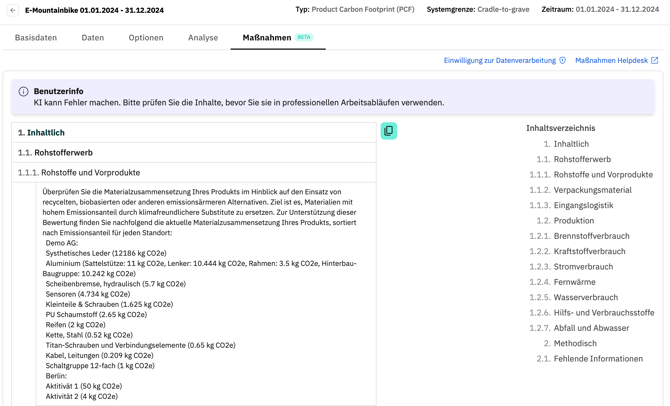Click the project title E-Mountainbike 01.01.2024 - 31.12.2024
Image resolution: width=670 pixels, height=406 pixels.
point(94,10)
